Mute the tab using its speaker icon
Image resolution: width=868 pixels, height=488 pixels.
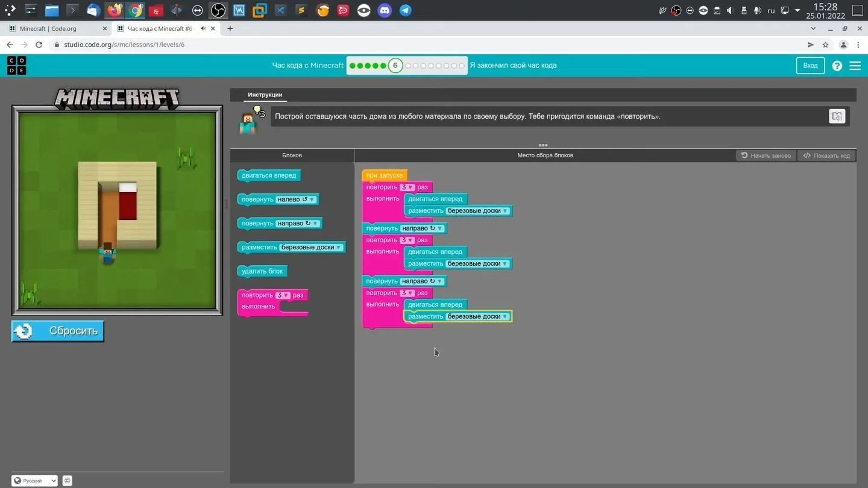pyautogui.click(x=203, y=28)
